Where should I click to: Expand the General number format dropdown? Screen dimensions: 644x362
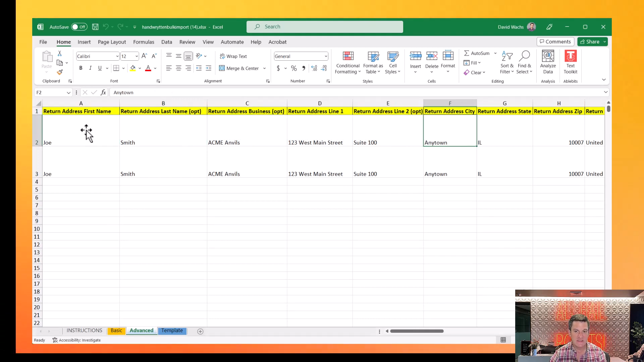point(326,56)
